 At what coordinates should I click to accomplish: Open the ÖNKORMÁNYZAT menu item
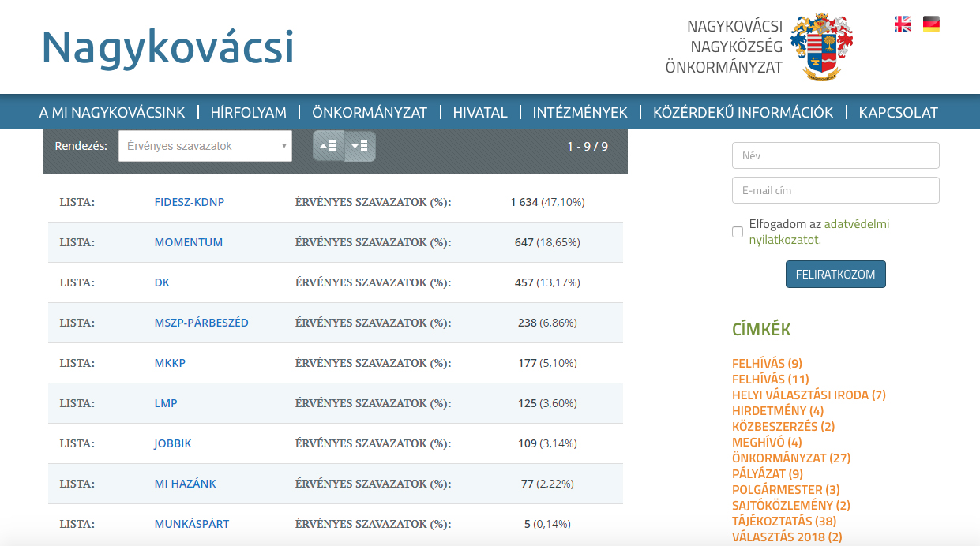point(370,113)
